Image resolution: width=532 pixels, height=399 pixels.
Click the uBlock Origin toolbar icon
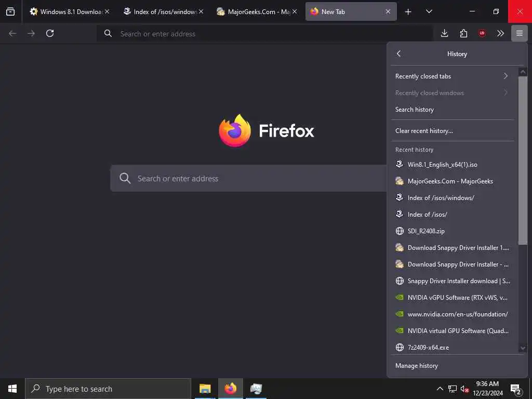[x=482, y=33]
